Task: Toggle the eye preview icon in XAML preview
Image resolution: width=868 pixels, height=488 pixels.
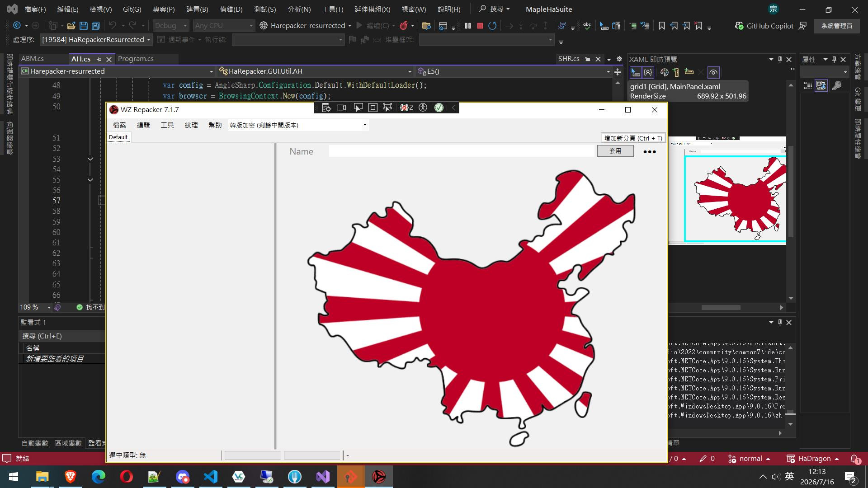Action: point(713,72)
